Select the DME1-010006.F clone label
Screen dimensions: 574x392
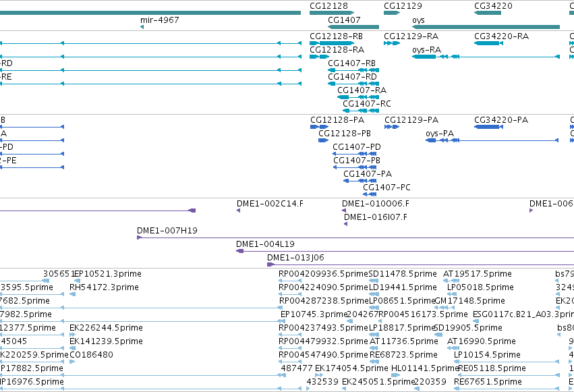[375, 204]
